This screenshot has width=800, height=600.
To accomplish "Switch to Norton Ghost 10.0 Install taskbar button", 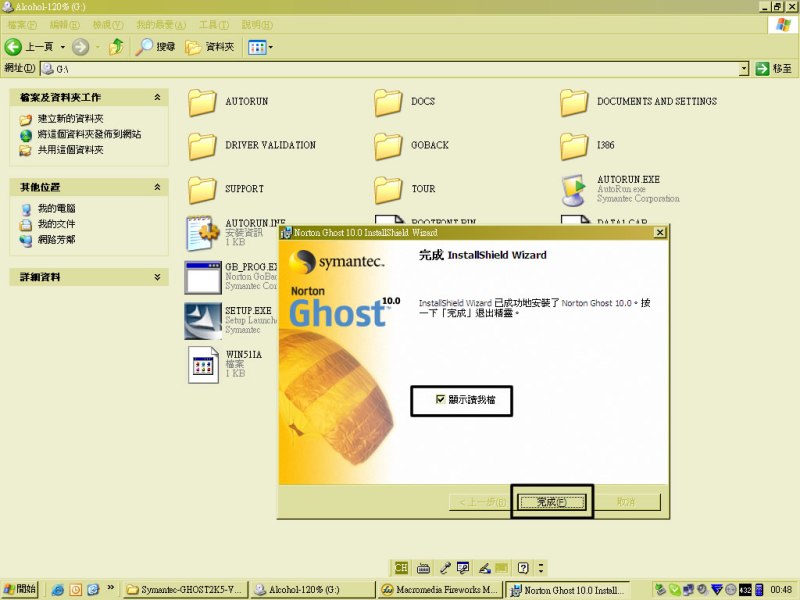I will [567, 590].
